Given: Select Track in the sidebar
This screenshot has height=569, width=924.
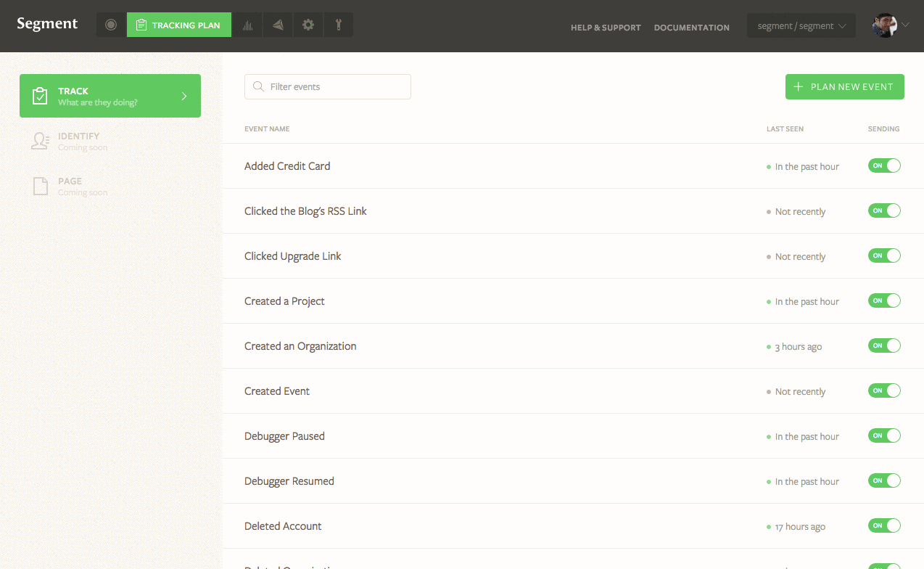Looking at the screenshot, I should click(x=110, y=96).
